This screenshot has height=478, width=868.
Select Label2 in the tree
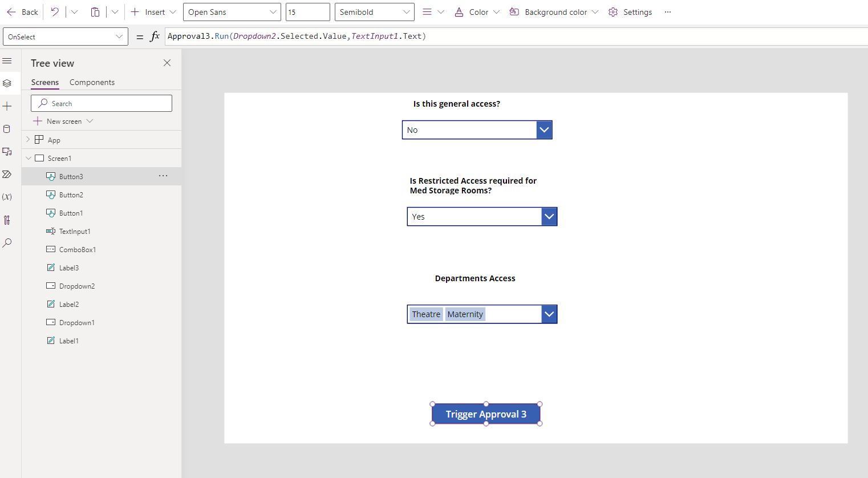point(69,305)
